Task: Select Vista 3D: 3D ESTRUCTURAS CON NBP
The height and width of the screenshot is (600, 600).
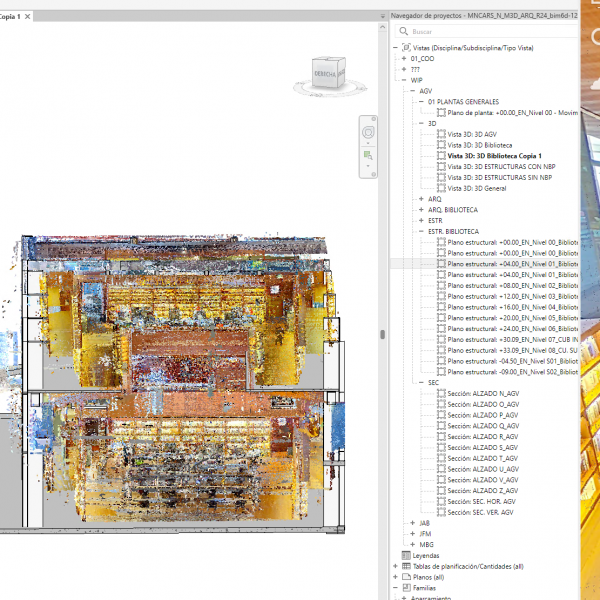Action: click(499, 166)
